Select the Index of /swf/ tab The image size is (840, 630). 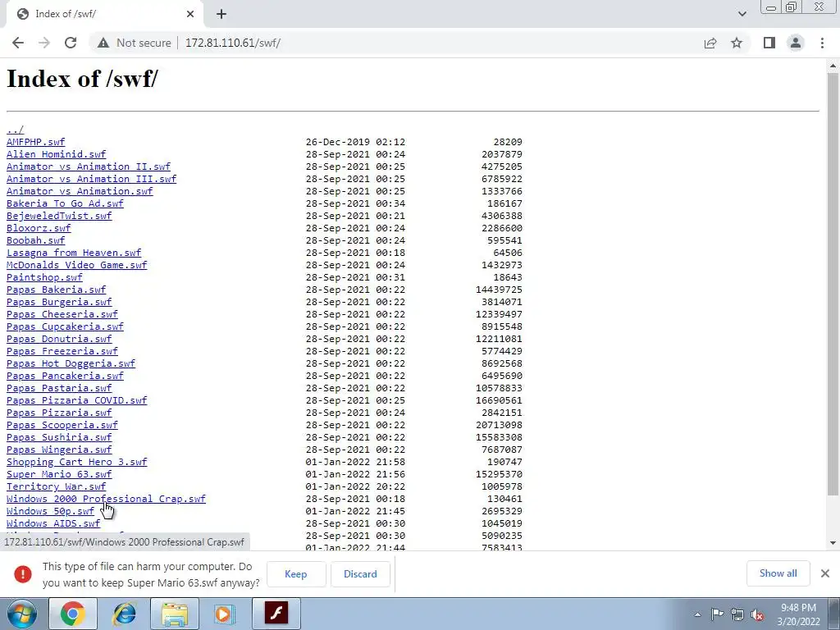[104, 15]
